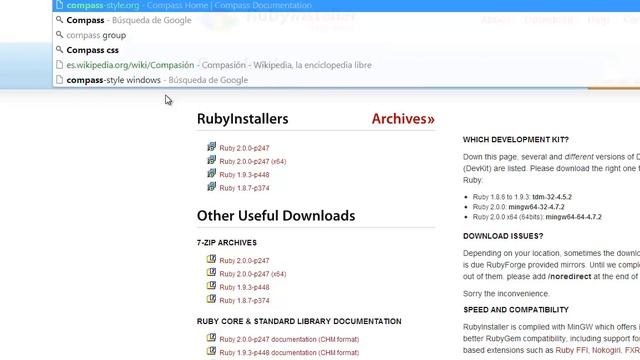Click the 'mingw64-64-4.7.2' devkit text
This screenshot has width=640, height=360.
573,217
